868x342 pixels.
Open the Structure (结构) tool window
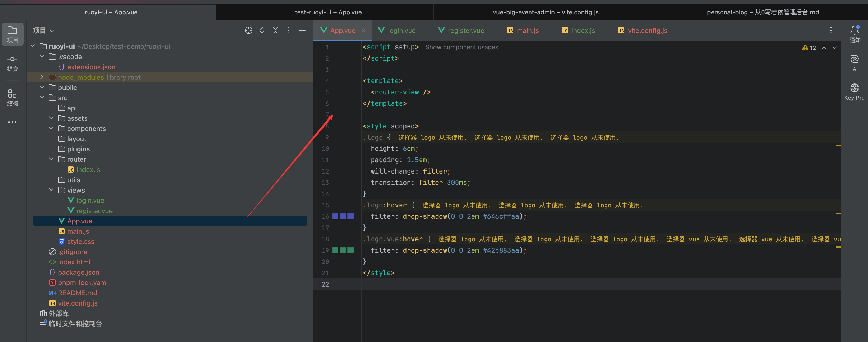(x=13, y=97)
